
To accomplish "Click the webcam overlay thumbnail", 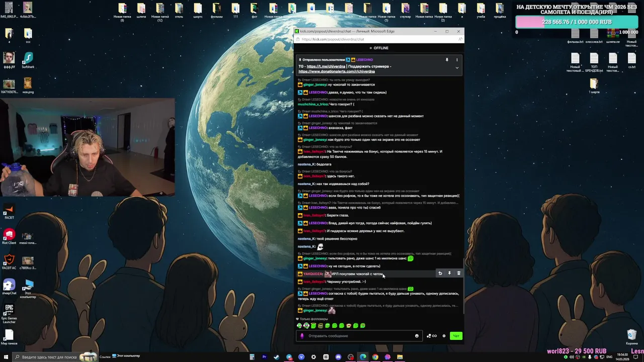I will pos(88,147).
